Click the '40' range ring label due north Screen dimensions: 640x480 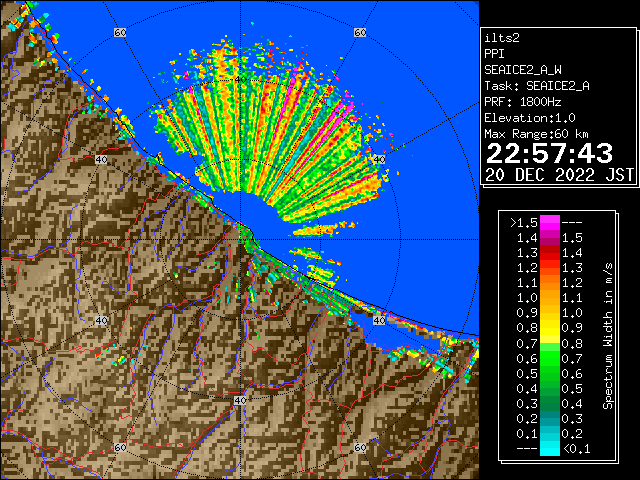pyautogui.click(x=240, y=79)
